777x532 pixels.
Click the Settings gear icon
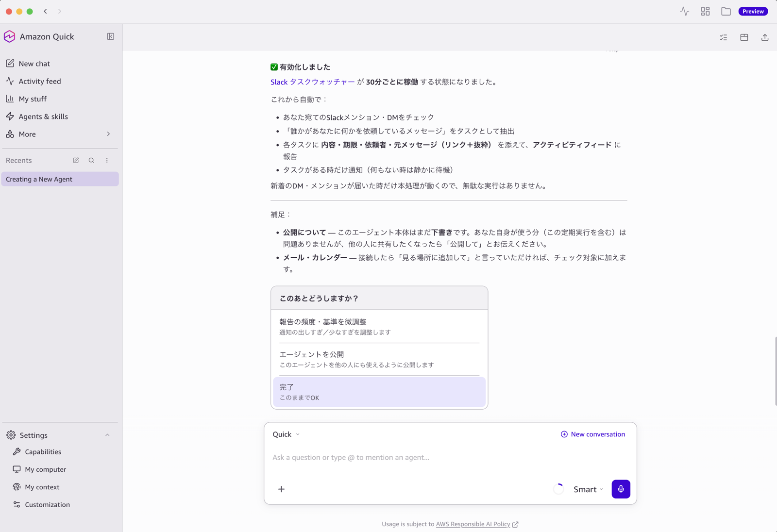tap(11, 435)
